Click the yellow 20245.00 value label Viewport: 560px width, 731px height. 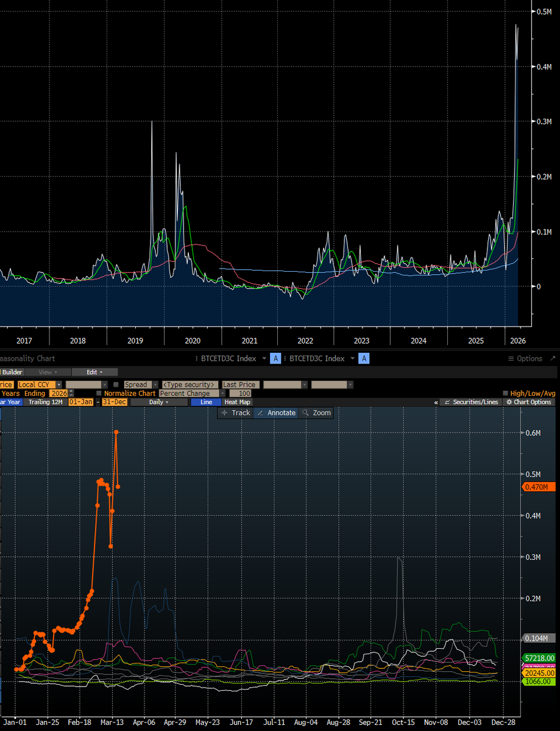[539, 673]
